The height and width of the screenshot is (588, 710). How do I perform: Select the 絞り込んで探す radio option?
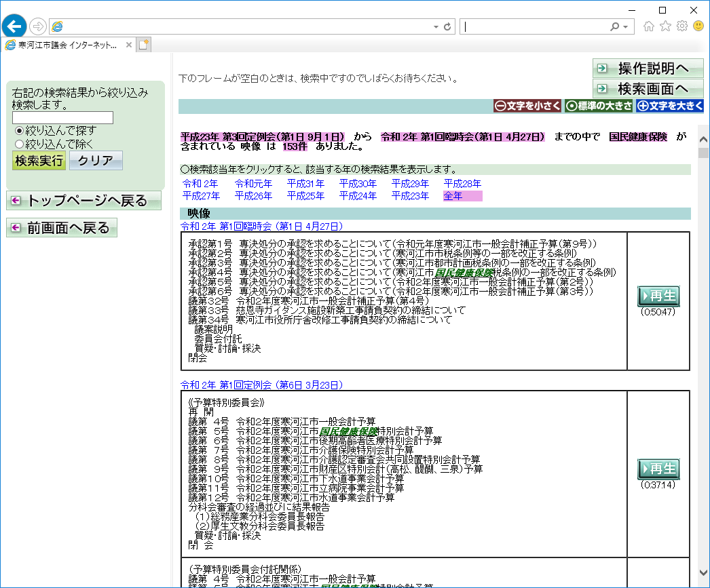[x=19, y=131]
